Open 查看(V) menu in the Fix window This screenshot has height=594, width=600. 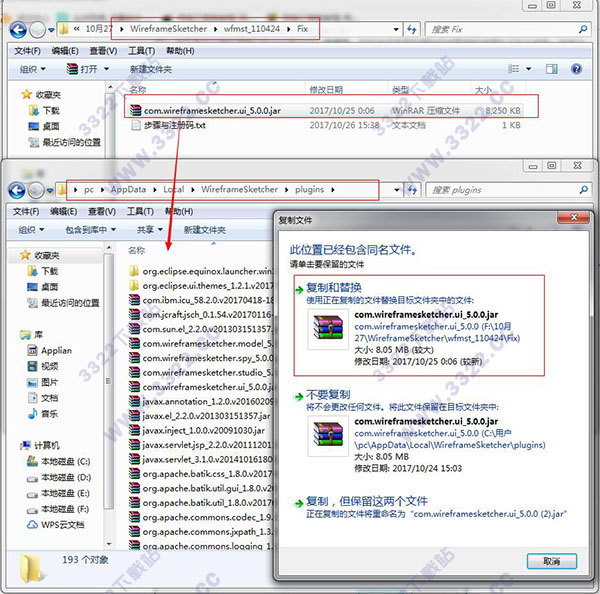coord(103,51)
